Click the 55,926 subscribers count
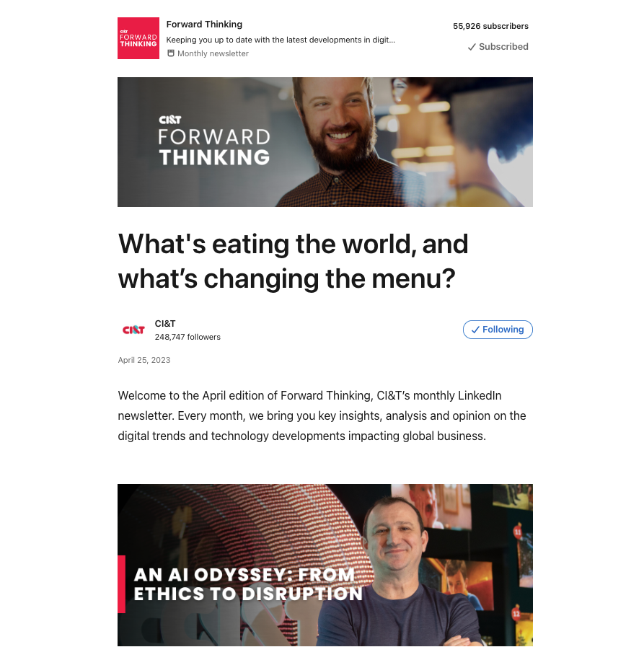Viewport: 644px width, 647px height. coord(490,26)
